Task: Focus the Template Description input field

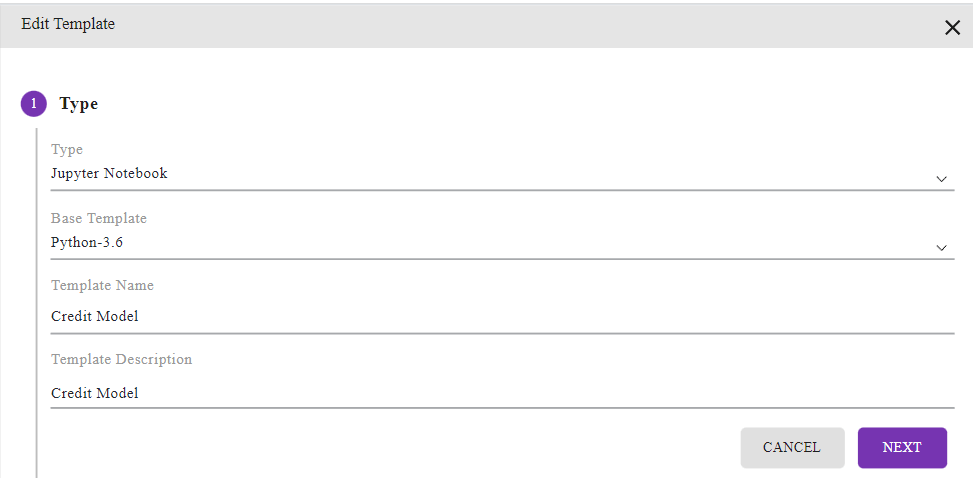Action: pos(502,393)
